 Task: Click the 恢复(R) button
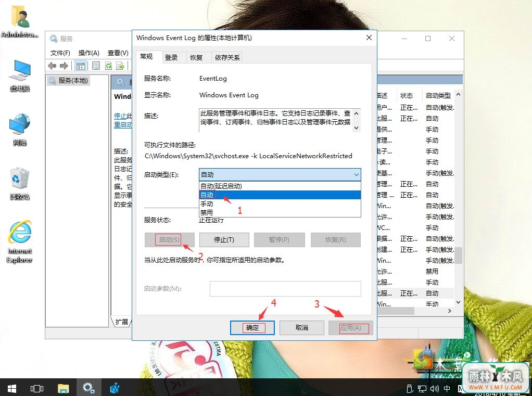click(336, 240)
